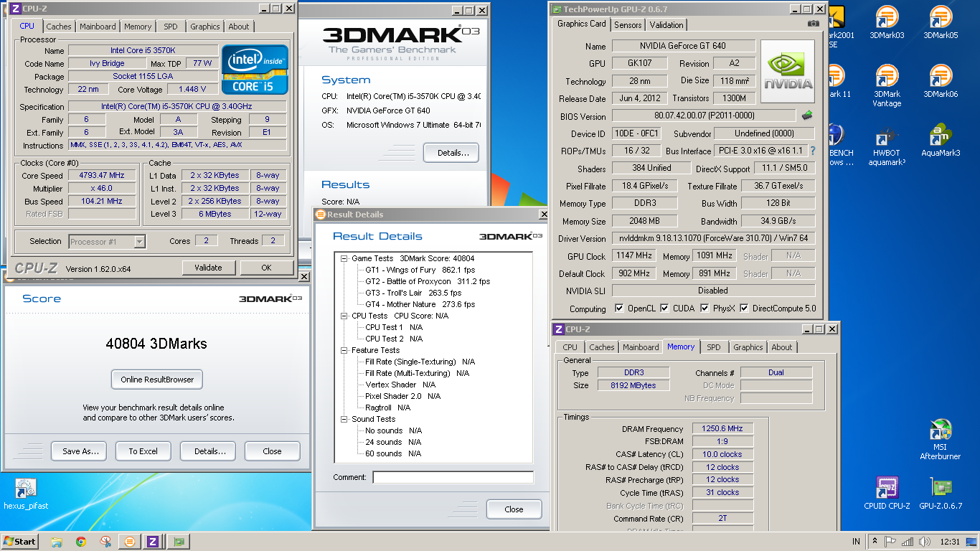Switch to the CPU-Z taskbar button

coord(153,542)
